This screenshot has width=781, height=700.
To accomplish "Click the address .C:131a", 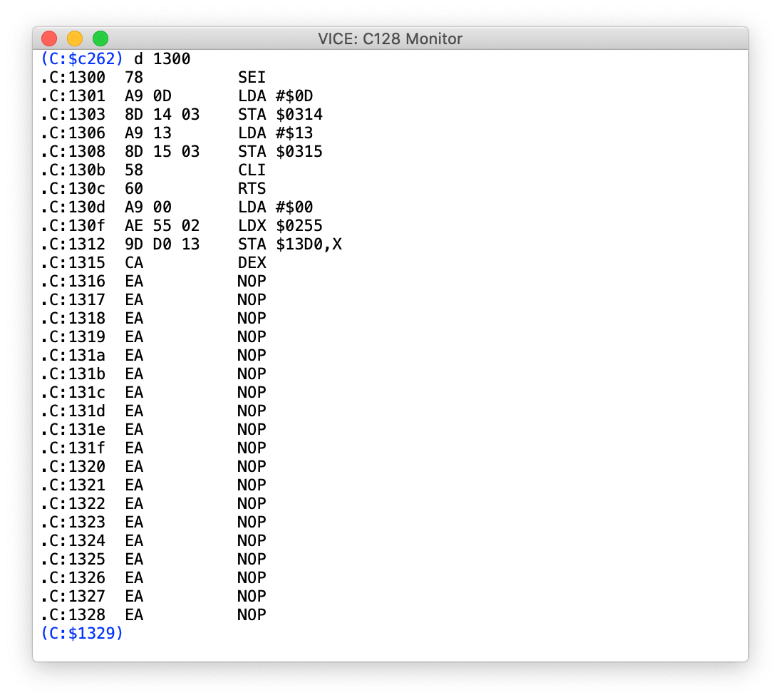I will click(x=73, y=355).
